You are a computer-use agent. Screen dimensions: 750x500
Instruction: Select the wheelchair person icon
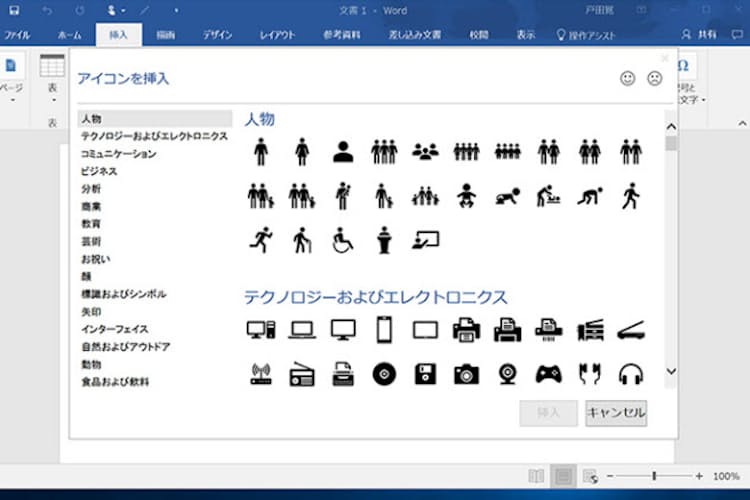click(343, 240)
